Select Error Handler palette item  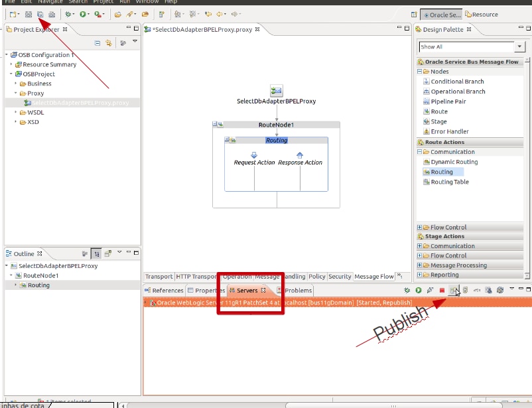pyautogui.click(x=446, y=131)
